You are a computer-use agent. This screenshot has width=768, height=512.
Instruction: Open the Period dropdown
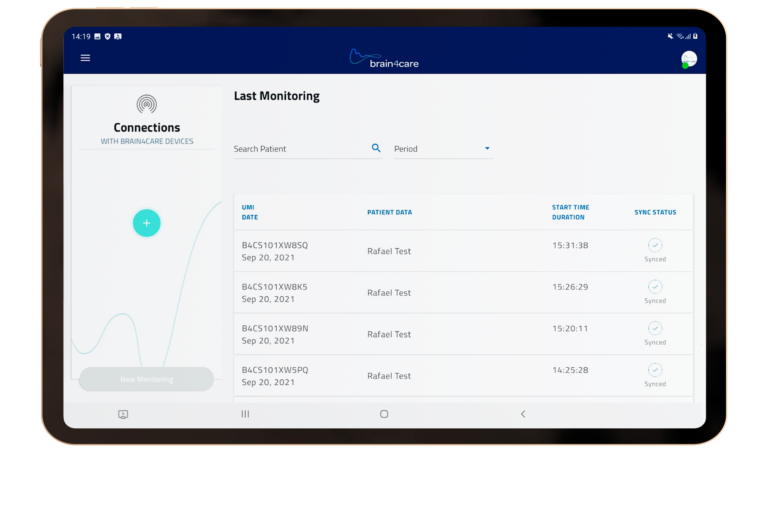point(443,148)
